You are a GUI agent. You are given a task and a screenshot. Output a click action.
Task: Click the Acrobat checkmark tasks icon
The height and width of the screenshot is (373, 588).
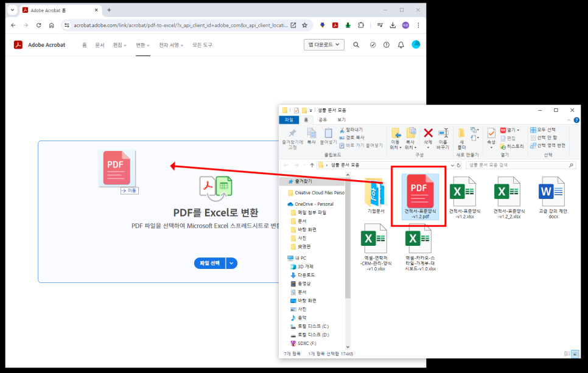(x=373, y=45)
